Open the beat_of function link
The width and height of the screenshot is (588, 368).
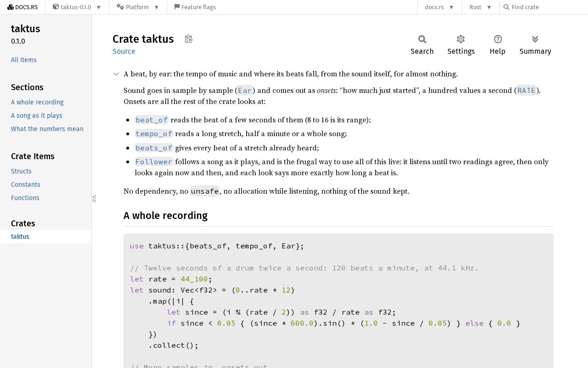(x=152, y=120)
